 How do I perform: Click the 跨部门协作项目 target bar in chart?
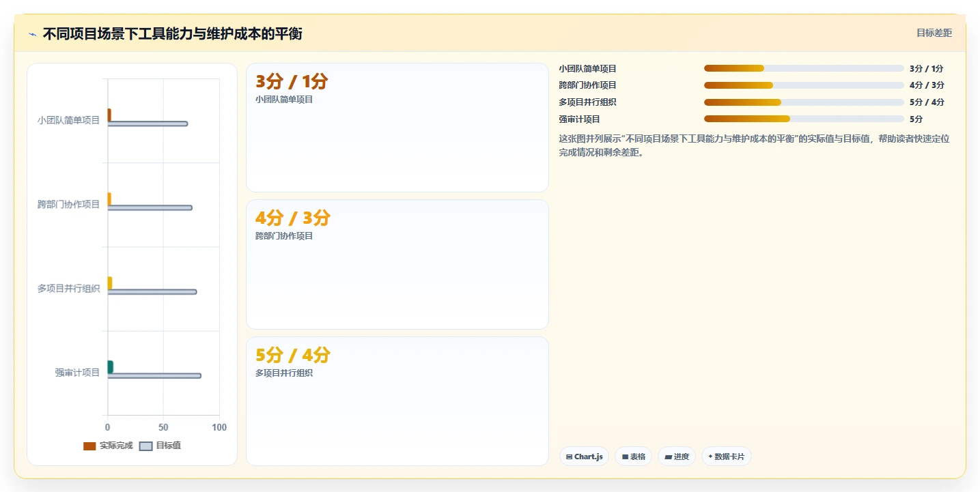point(150,207)
